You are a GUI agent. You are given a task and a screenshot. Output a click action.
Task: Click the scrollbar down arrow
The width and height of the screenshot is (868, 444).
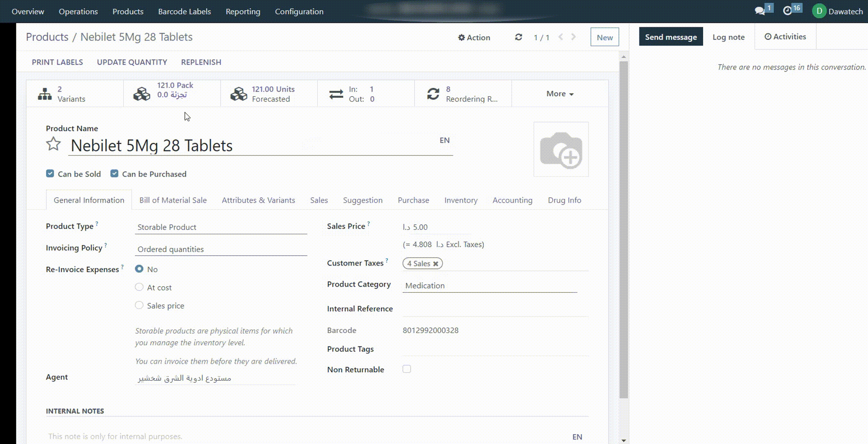pos(623,440)
